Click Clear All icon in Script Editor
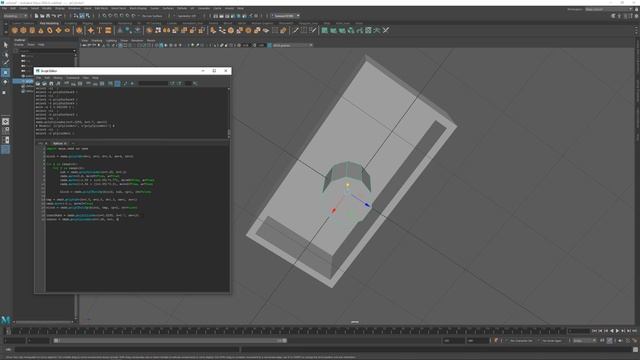The width and height of the screenshot is (640, 360). coord(80,83)
